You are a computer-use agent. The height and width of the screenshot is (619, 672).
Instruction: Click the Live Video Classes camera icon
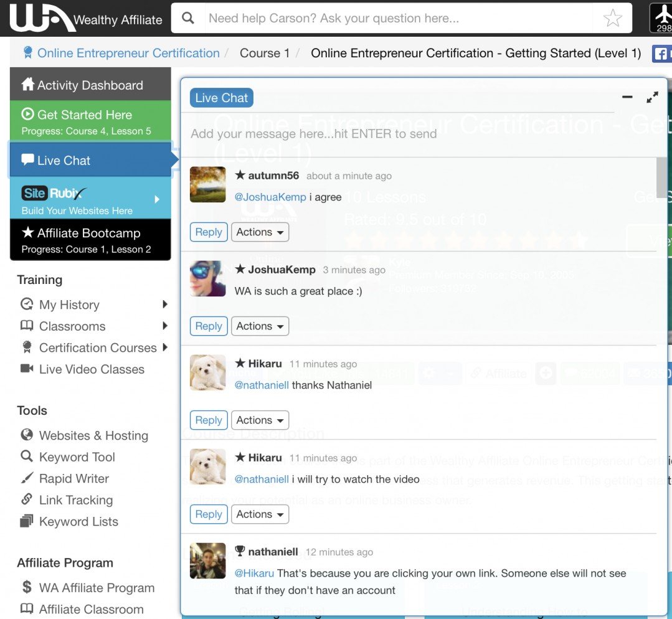pos(27,368)
